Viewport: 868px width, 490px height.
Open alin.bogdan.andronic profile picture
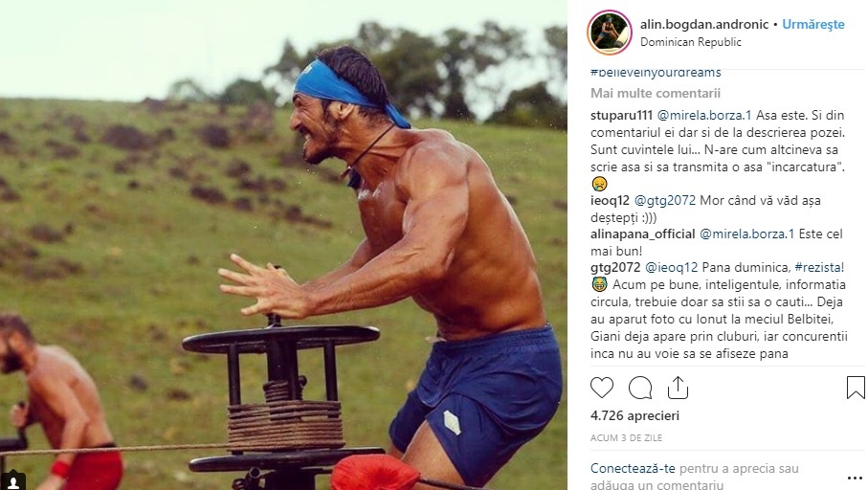(x=609, y=33)
